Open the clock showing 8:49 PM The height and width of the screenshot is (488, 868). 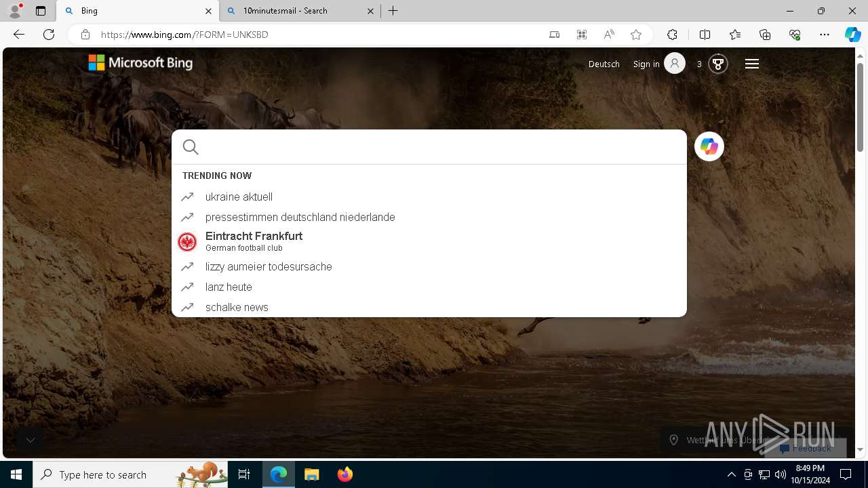pyautogui.click(x=810, y=474)
